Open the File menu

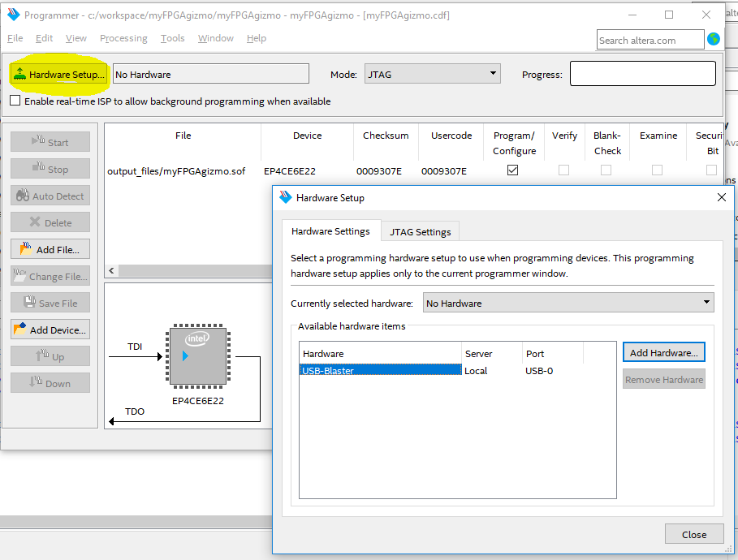[x=15, y=38]
